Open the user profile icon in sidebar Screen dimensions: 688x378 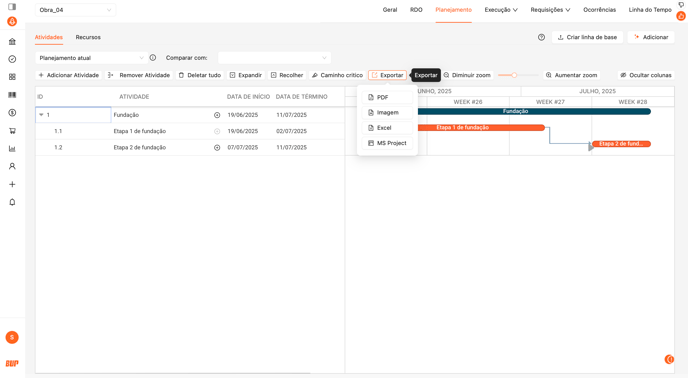12,166
